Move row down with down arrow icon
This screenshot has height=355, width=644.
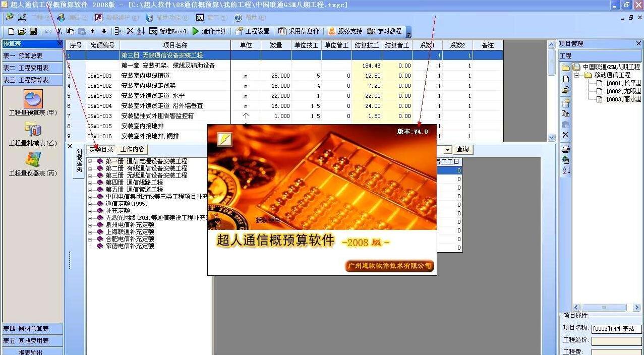pyautogui.click(x=104, y=31)
